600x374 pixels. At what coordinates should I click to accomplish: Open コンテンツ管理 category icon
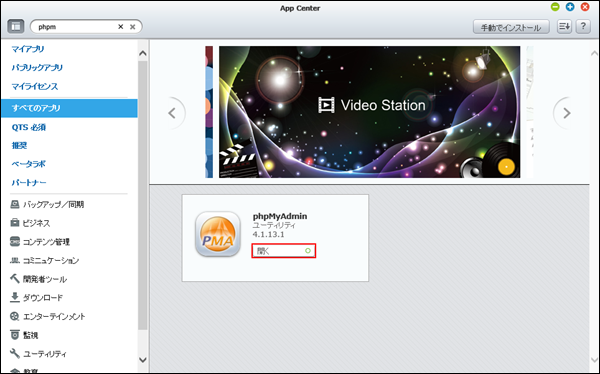(15, 242)
